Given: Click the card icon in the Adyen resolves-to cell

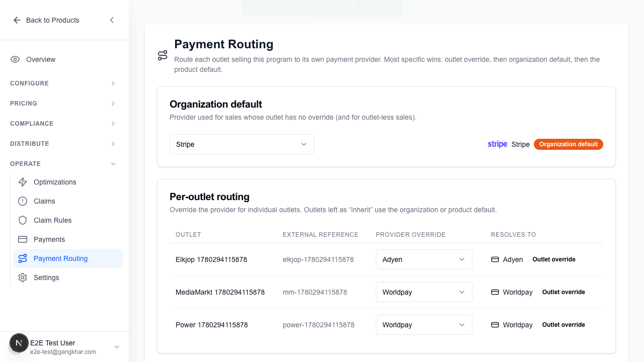Looking at the screenshot, I should coord(495,259).
